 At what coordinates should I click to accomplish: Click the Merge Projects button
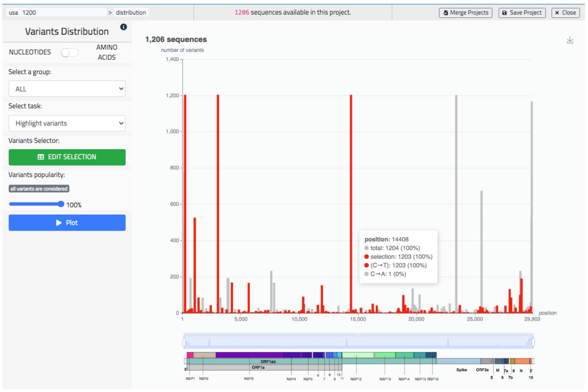(x=465, y=13)
